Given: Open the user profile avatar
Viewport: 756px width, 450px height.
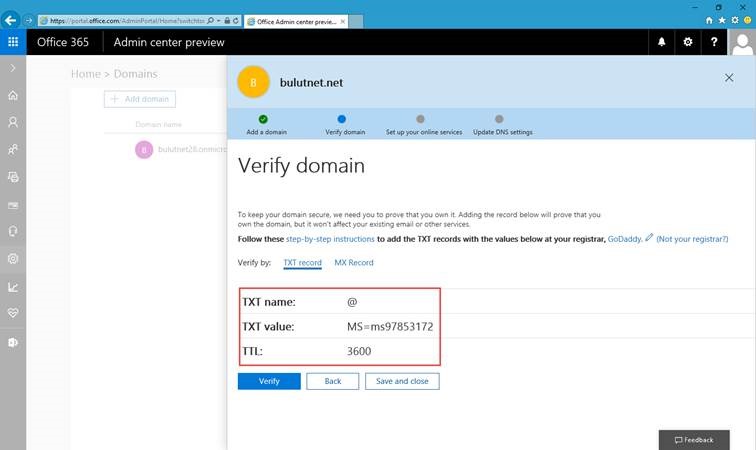Looking at the screenshot, I should click(742, 42).
